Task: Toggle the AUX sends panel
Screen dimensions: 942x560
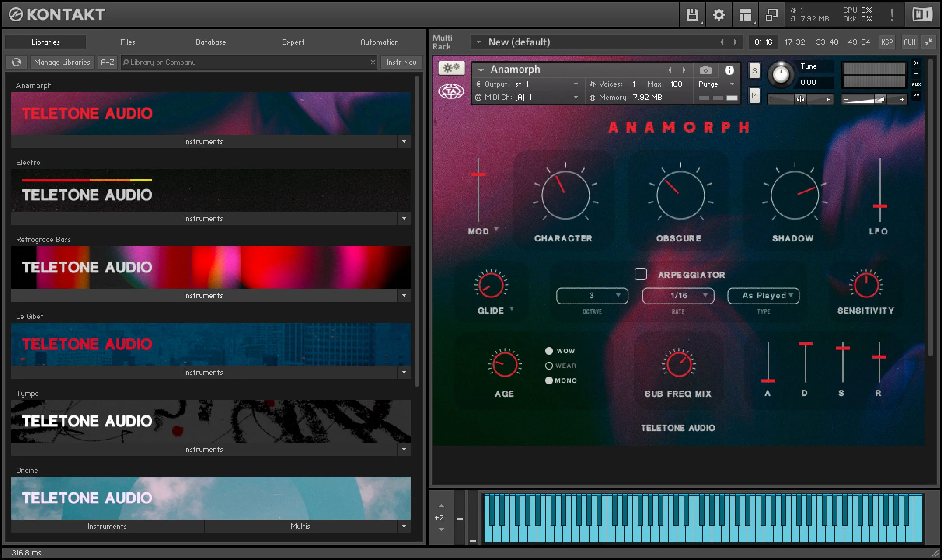Action: [x=909, y=42]
